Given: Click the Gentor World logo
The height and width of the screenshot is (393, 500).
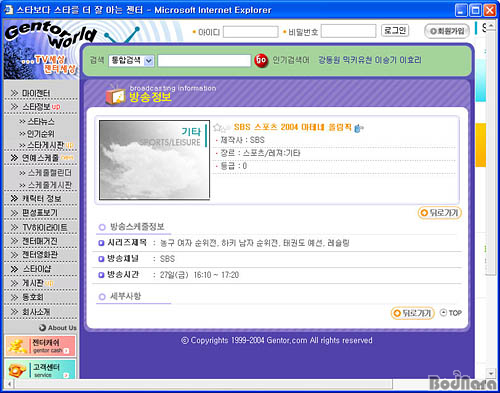Looking at the screenshot, I should coord(50,34).
